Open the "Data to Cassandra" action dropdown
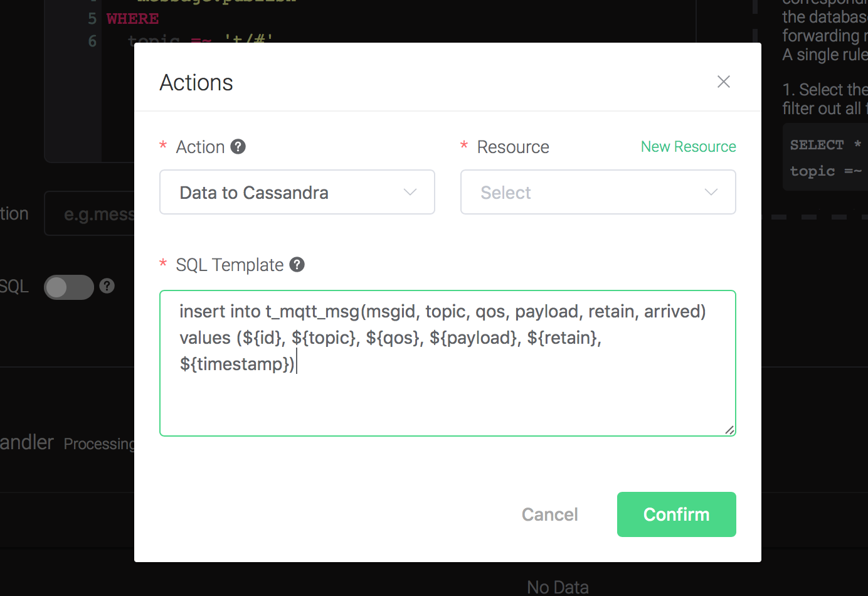Screen dimensions: 868x596 (297, 192)
